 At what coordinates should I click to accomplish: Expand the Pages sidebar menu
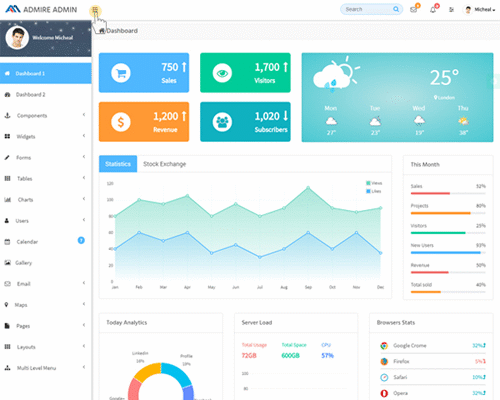point(46,326)
